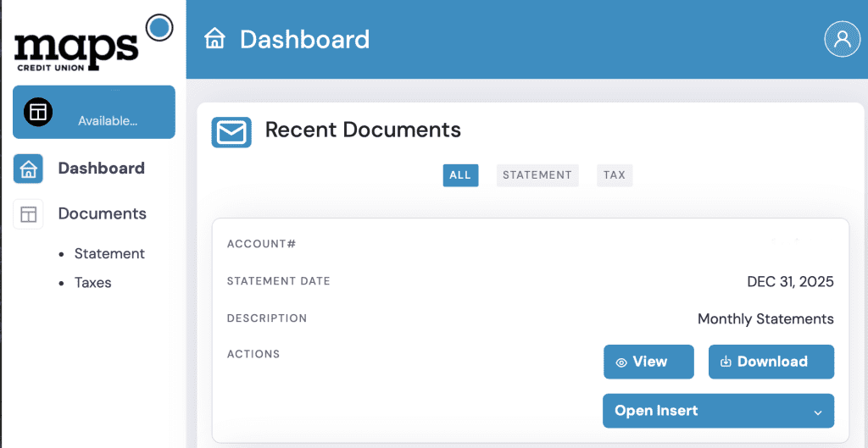This screenshot has height=448, width=868.
Task: Click the Monthly Statements description text
Action: [x=765, y=319]
